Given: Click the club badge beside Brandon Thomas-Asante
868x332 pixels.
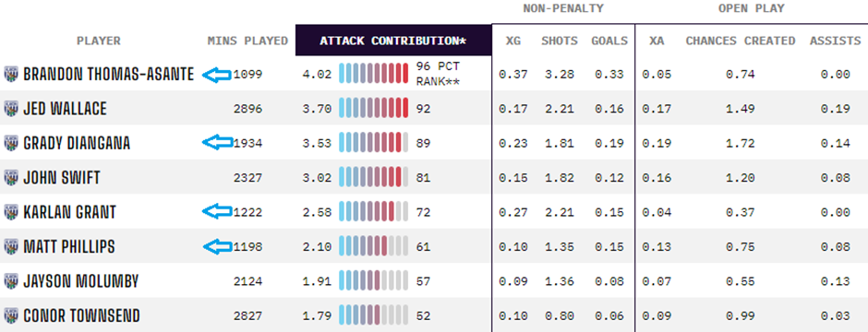Looking at the screenshot, I should [11, 74].
